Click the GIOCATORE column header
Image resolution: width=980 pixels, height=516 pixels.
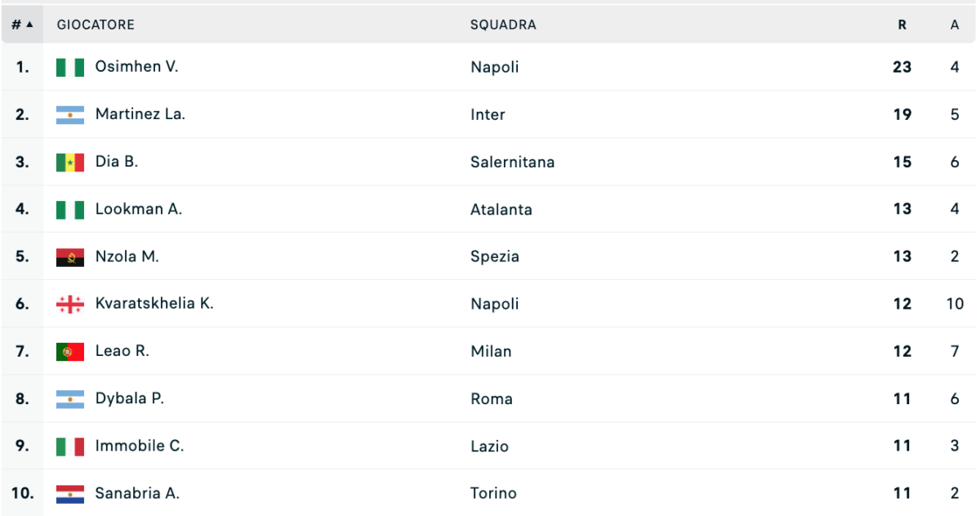96,24
